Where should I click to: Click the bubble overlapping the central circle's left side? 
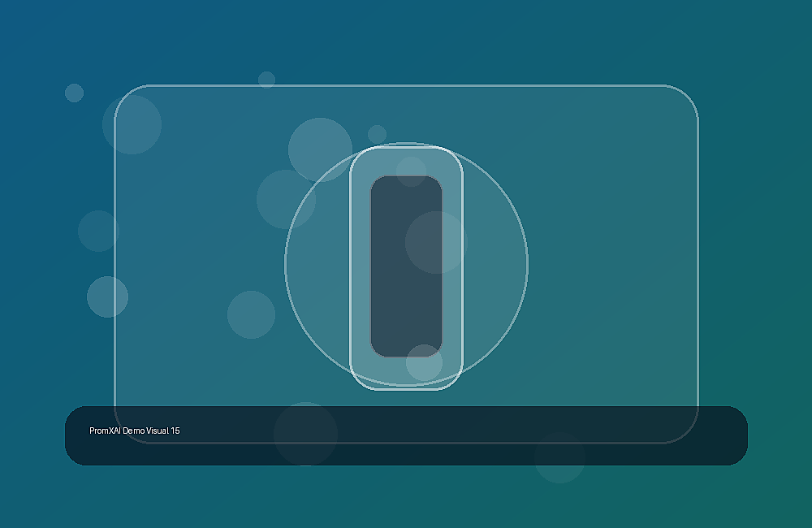pos(286,199)
